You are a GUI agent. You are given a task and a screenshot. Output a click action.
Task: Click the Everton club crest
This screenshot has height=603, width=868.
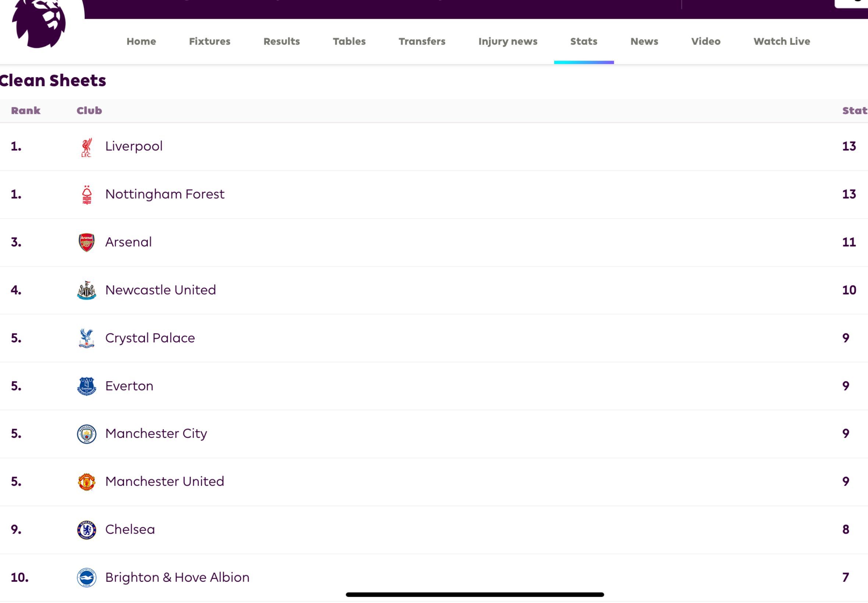[86, 386]
